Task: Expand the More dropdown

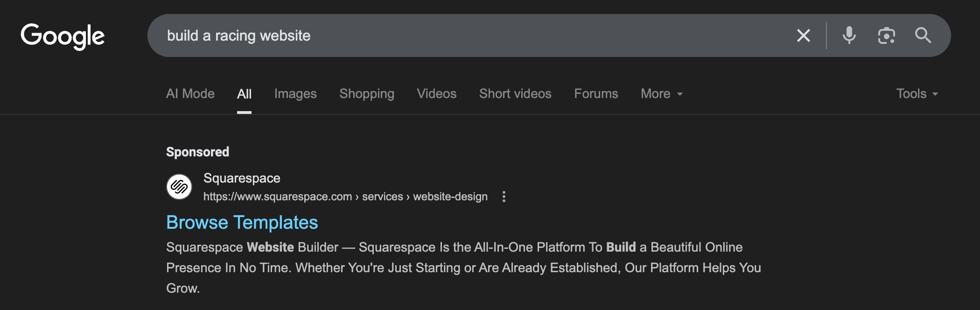Action: [662, 94]
